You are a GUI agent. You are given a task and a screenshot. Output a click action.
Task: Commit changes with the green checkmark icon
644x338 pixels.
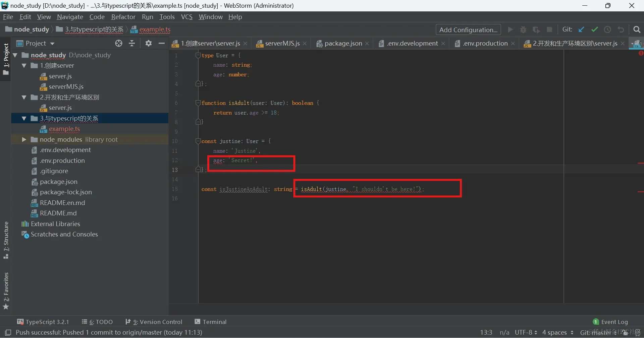(595, 29)
